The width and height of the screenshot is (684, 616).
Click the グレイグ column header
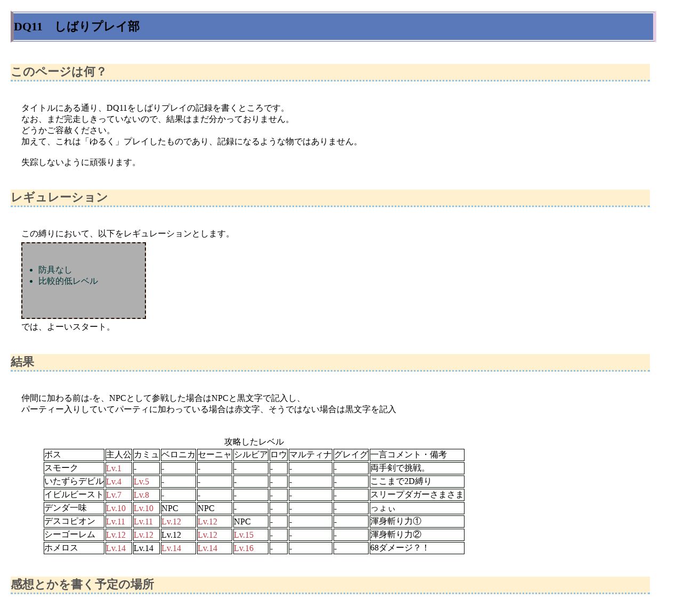pyautogui.click(x=351, y=455)
